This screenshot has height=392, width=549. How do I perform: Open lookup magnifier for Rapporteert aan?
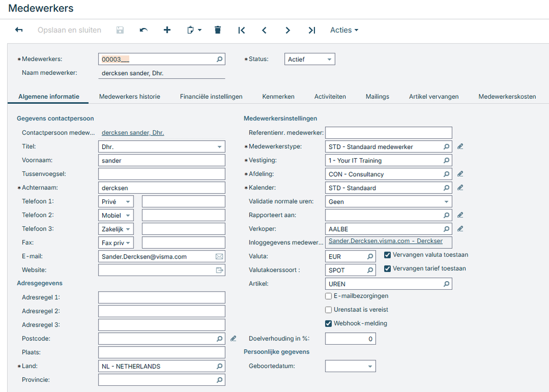click(x=446, y=215)
